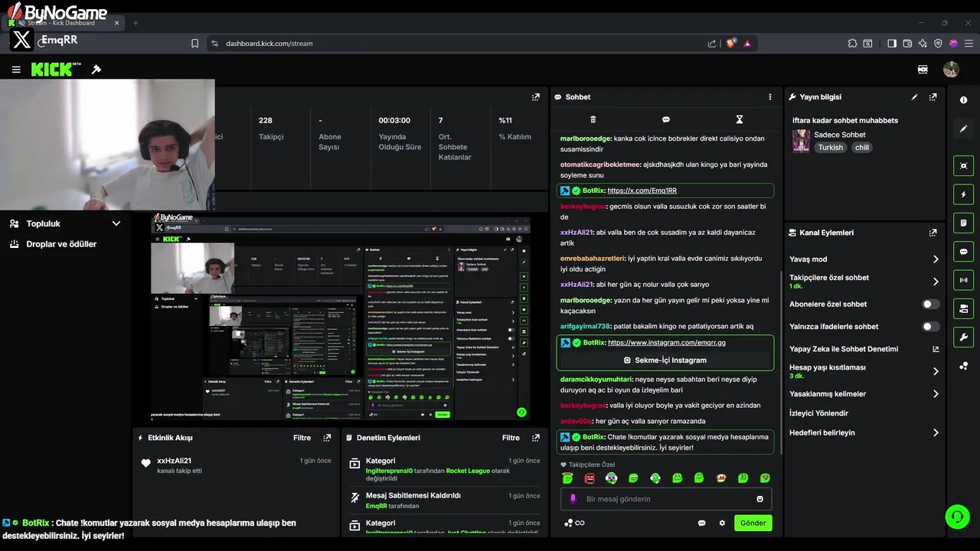Open a new browser tab with the plus button
Image resolution: width=980 pixels, height=551 pixels.
[136, 23]
